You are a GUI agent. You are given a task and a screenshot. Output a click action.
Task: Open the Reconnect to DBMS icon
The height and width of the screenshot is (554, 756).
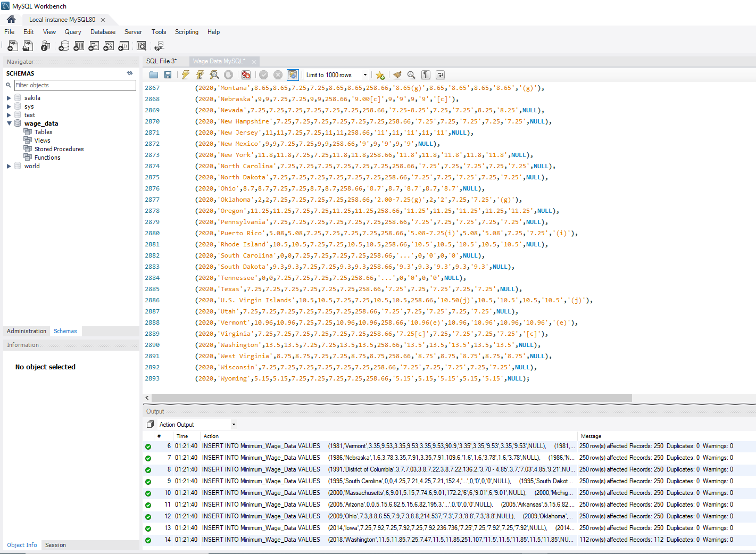(159, 46)
